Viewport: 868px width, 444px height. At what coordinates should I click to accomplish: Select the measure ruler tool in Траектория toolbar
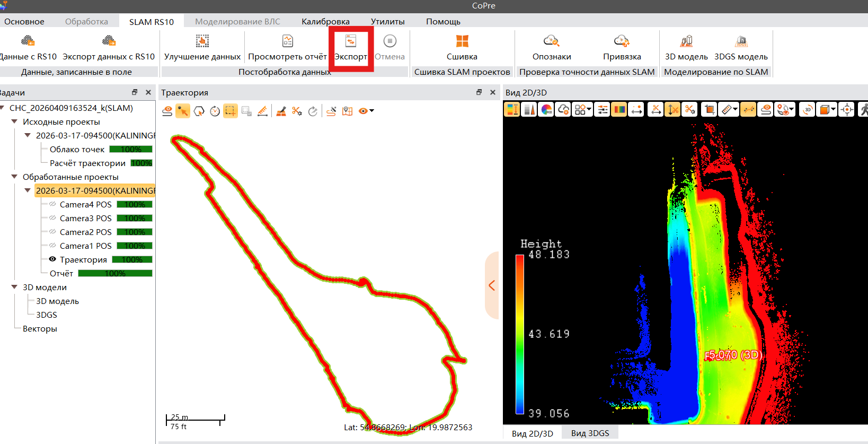point(262,111)
